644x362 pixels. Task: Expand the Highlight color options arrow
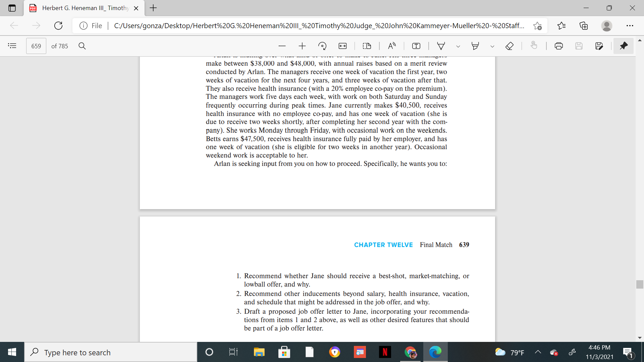(492, 46)
